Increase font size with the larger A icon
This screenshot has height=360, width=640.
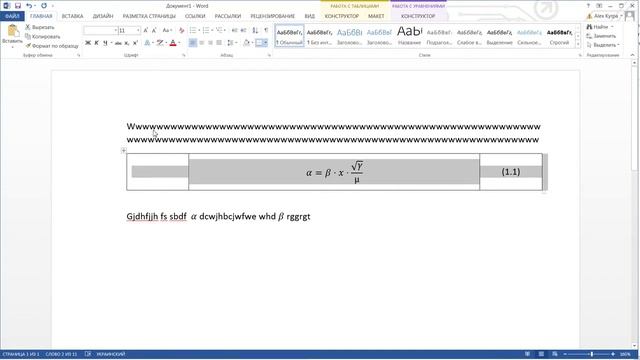pos(146,31)
